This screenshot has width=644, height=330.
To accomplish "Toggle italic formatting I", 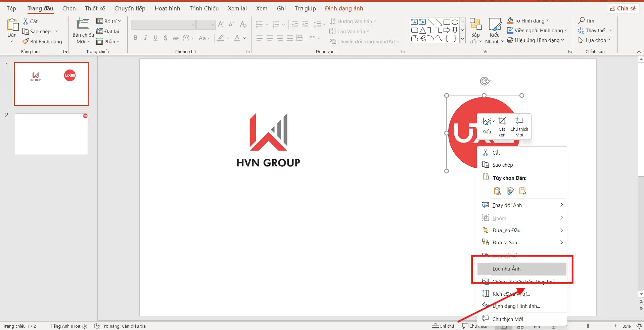I will point(145,38).
